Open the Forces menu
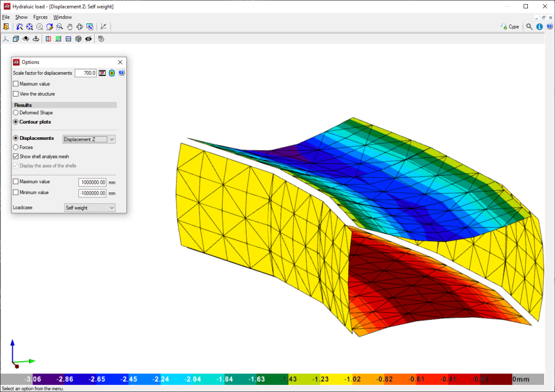 pyautogui.click(x=40, y=17)
